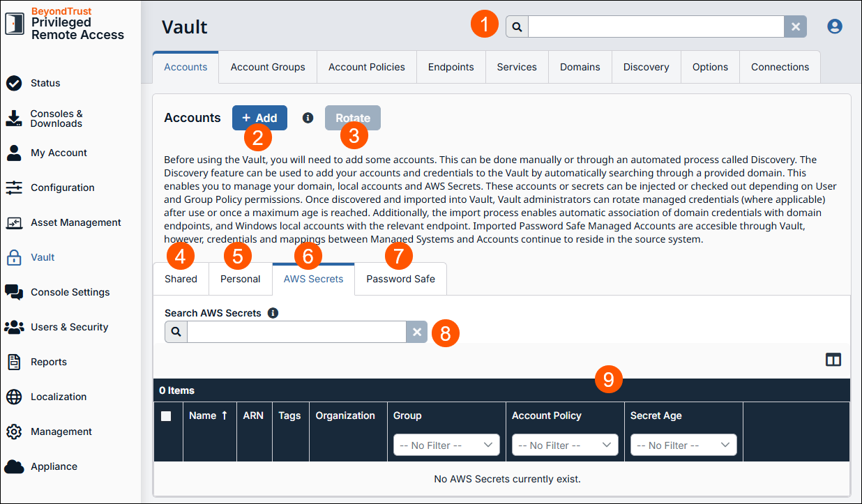This screenshot has width=862, height=504.
Task: Click the Add button to create an account
Action: (x=259, y=118)
